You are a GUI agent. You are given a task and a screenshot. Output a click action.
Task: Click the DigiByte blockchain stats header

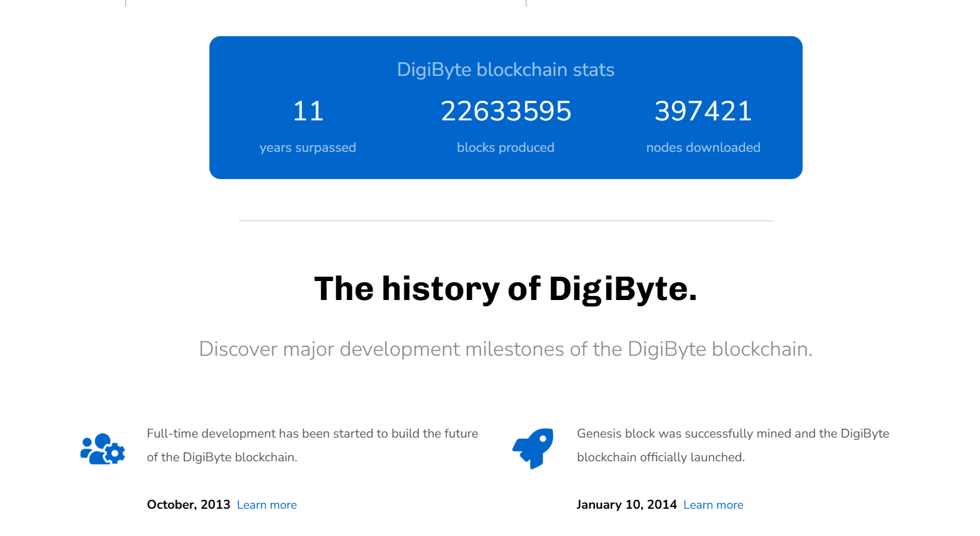point(505,69)
